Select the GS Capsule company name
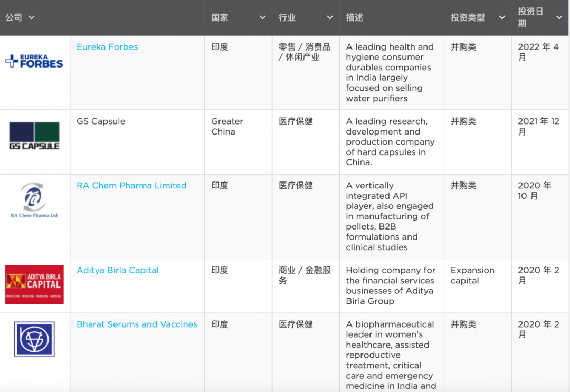570x392 pixels. click(x=101, y=121)
